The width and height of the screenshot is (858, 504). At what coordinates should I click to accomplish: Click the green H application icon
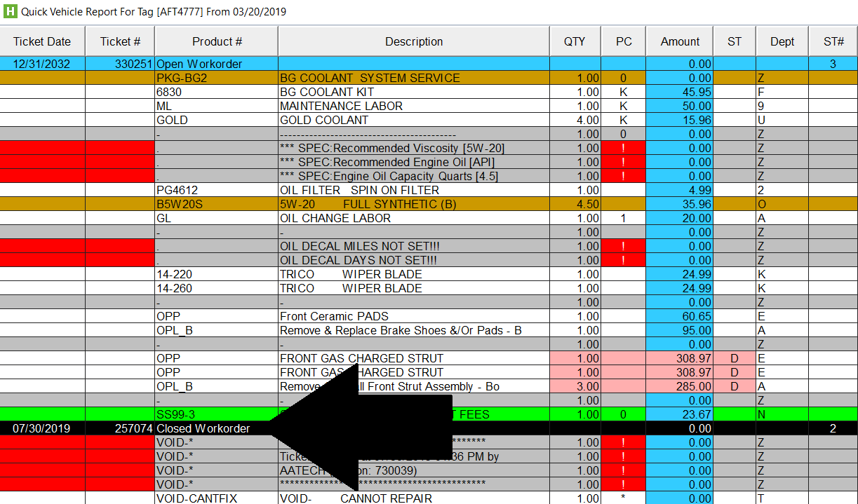coord(10,12)
